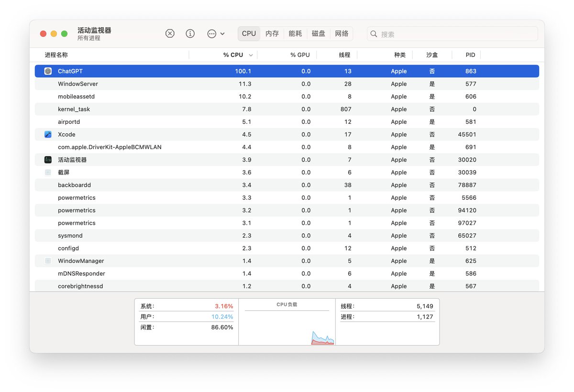Click the 线程 total 5,149
The image size is (574, 392).
[425, 306]
